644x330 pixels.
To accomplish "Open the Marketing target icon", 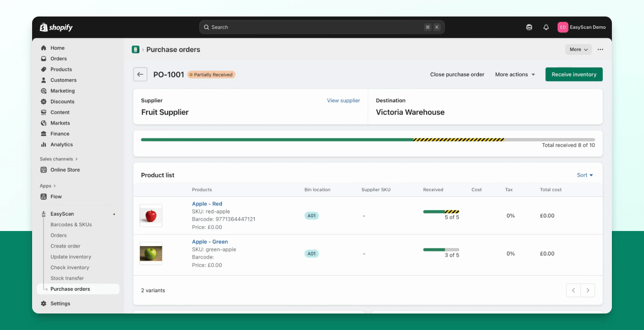I will [x=44, y=91].
